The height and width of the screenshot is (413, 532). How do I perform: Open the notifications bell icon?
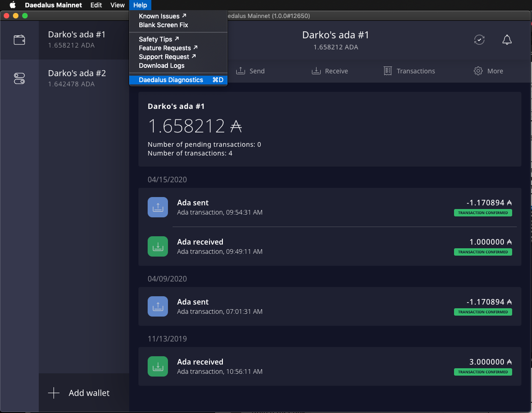point(507,40)
